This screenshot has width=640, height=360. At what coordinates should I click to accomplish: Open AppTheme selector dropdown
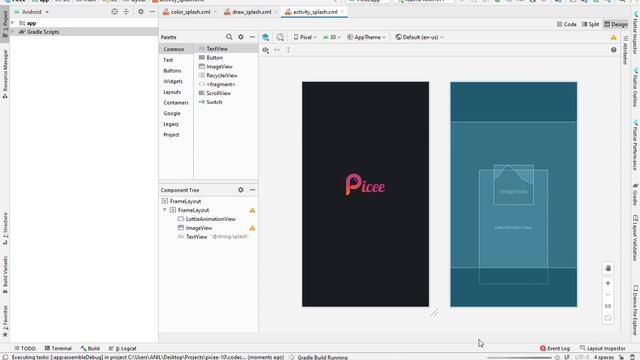[x=366, y=37]
